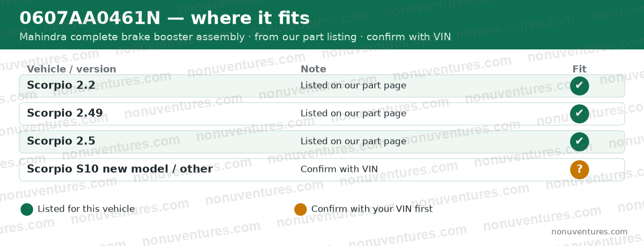
Task: Click the Note column header
Action: 313,69
